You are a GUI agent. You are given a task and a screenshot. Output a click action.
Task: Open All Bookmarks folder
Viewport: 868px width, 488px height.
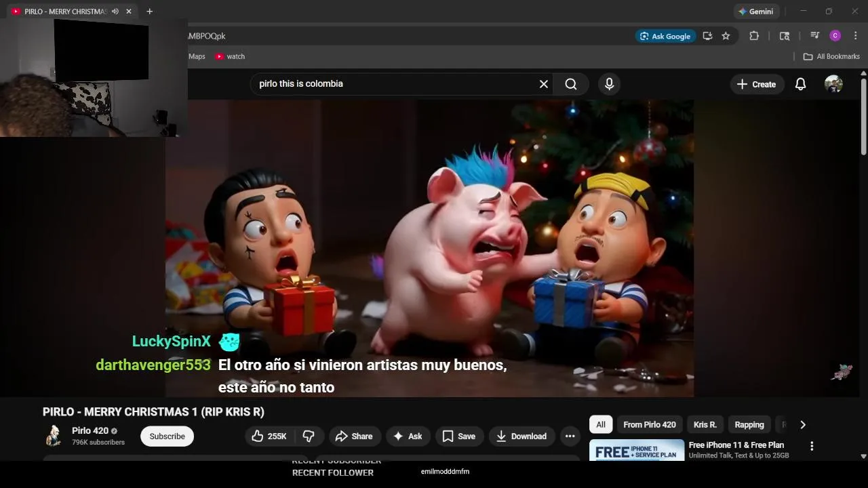831,56
